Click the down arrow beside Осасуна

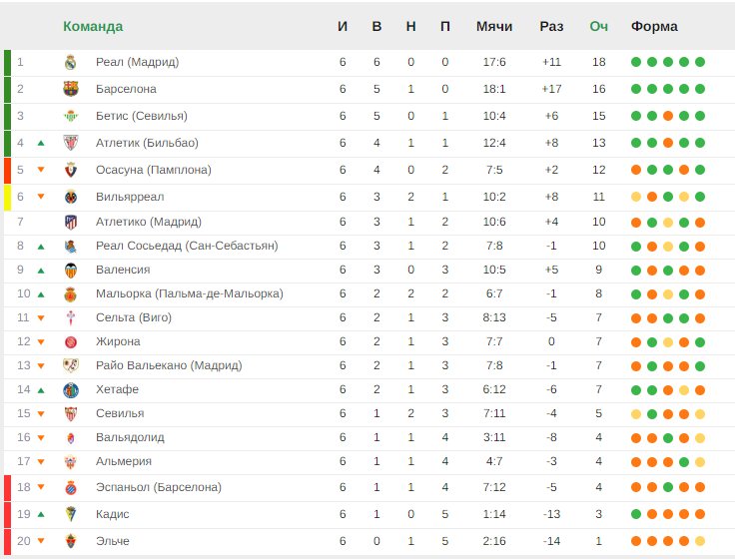coord(41,170)
